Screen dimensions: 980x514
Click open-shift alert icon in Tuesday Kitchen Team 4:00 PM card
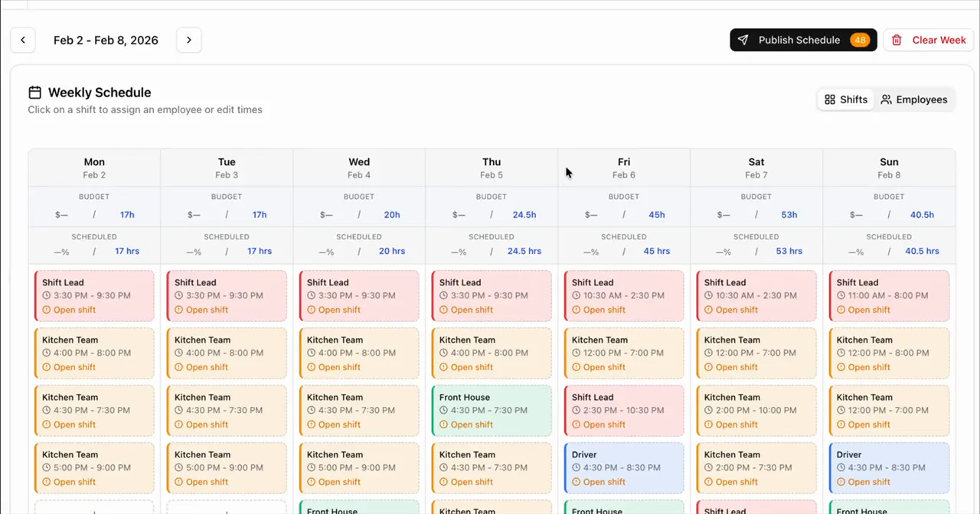pos(179,367)
